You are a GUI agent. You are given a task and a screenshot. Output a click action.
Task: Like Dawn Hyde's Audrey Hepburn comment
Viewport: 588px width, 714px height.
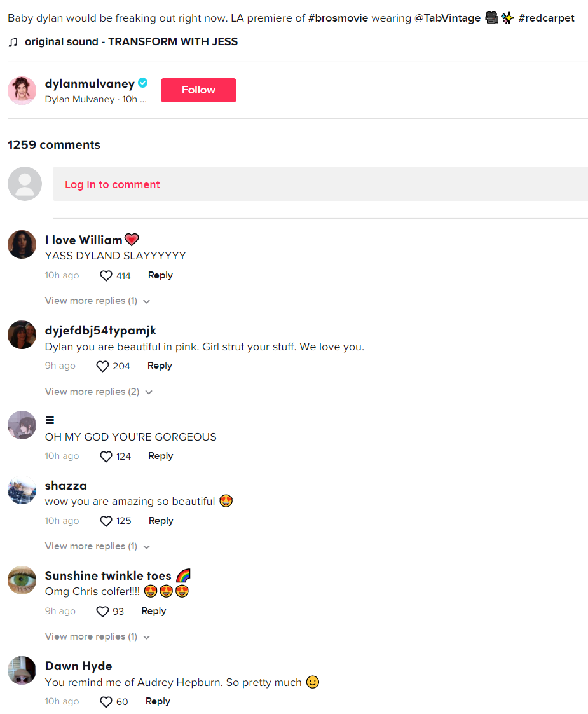(106, 702)
